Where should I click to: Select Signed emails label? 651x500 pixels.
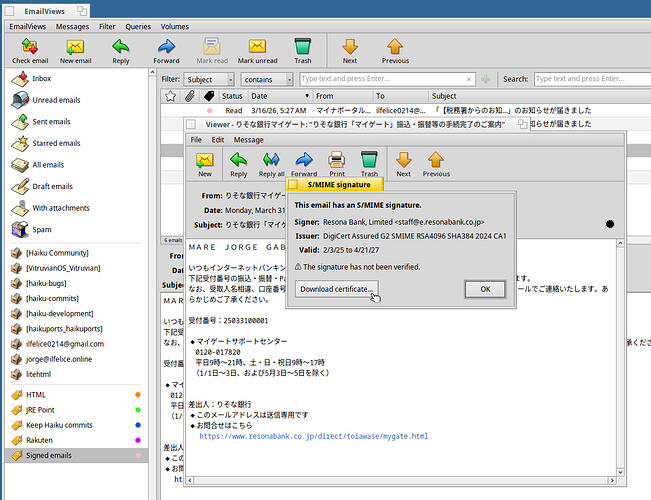pos(77,456)
